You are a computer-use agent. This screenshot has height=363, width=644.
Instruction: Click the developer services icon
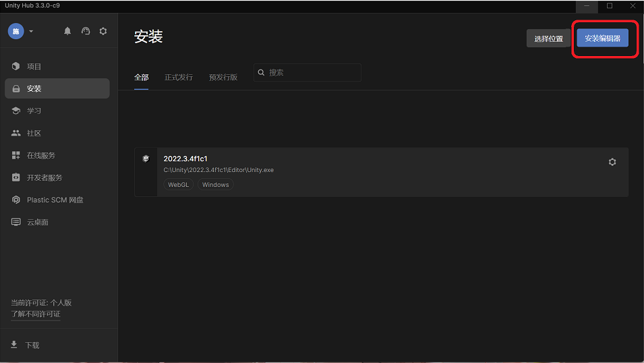coord(16,177)
